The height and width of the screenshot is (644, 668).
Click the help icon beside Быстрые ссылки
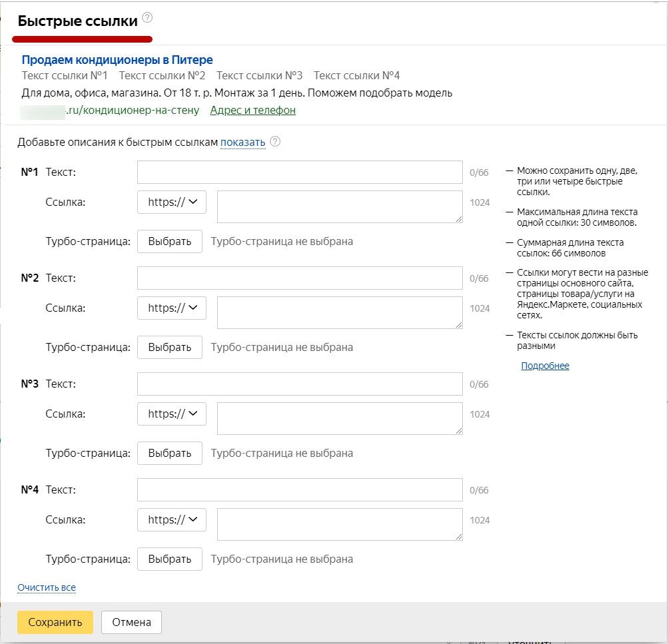click(147, 17)
